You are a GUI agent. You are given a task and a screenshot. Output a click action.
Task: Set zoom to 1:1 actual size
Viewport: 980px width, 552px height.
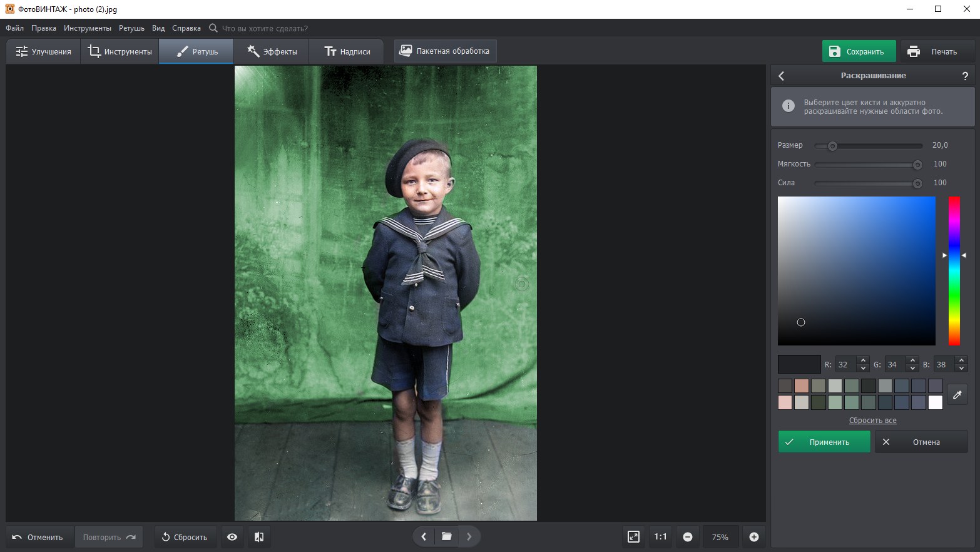point(660,537)
